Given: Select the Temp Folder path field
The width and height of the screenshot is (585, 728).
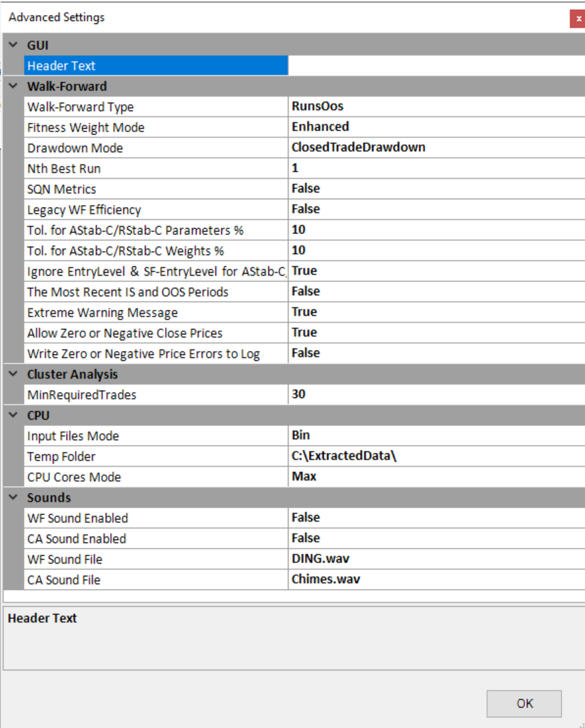Looking at the screenshot, I should pos(435,456).
